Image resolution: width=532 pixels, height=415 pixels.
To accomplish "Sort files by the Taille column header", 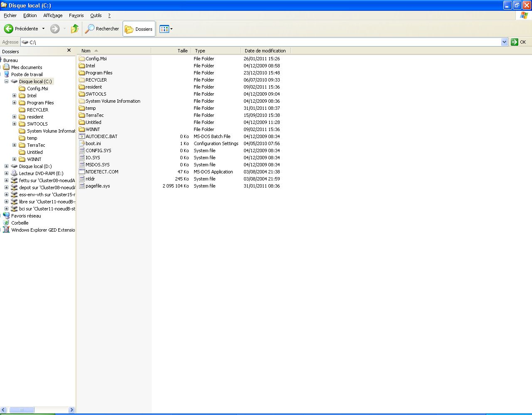I will tap(171, 51).
